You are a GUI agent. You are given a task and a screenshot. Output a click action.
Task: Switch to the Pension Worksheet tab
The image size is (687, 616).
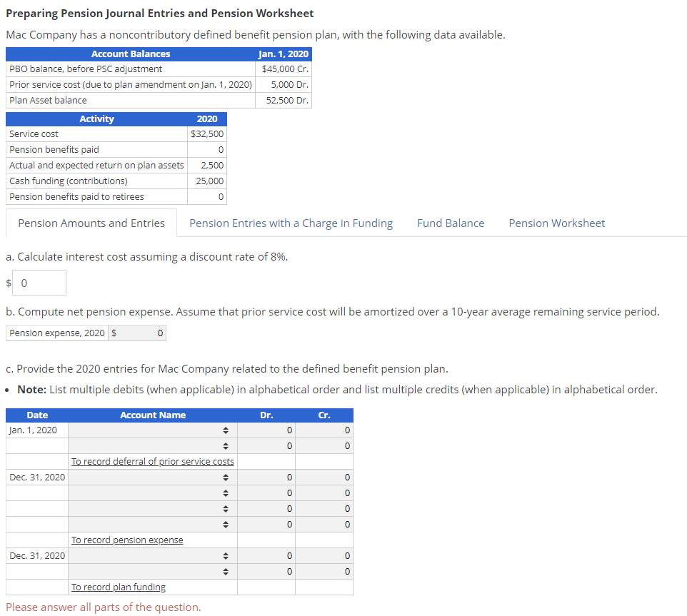556,223
